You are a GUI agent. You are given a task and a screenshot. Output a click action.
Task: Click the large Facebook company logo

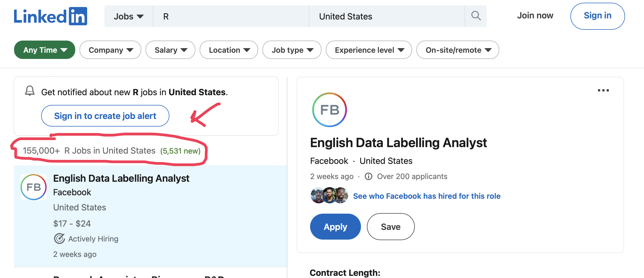(329, 110)
